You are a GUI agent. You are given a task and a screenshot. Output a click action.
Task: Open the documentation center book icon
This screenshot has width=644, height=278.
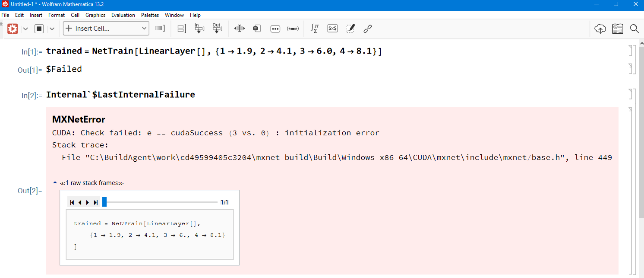pos(618,29)
